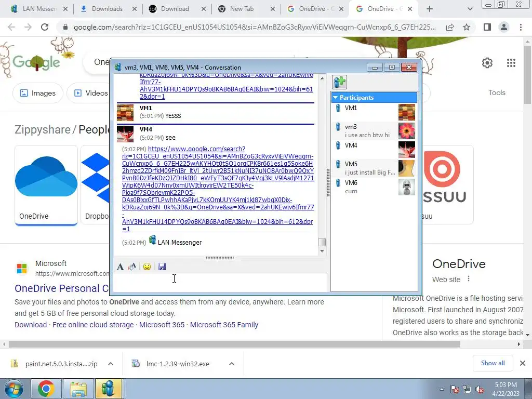
Task: Open the Free online cloud storage link
Action: click(93, 325)
